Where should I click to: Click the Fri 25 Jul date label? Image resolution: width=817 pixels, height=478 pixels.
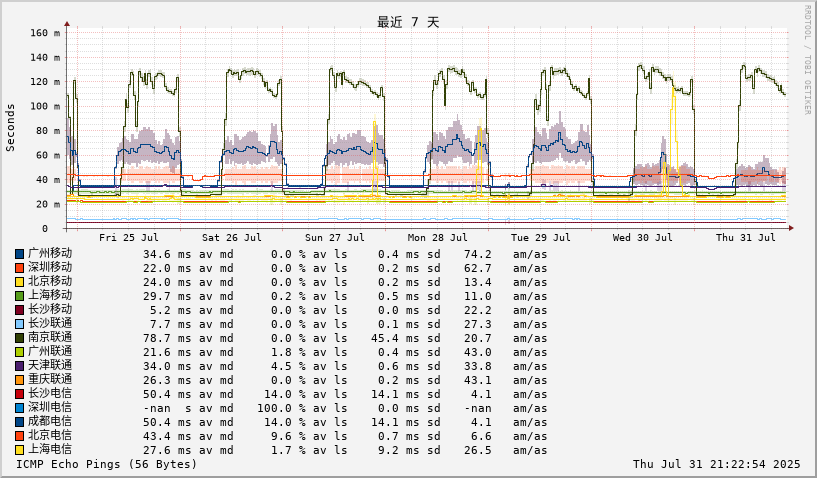pyautogui.click(x=129, y=238)
